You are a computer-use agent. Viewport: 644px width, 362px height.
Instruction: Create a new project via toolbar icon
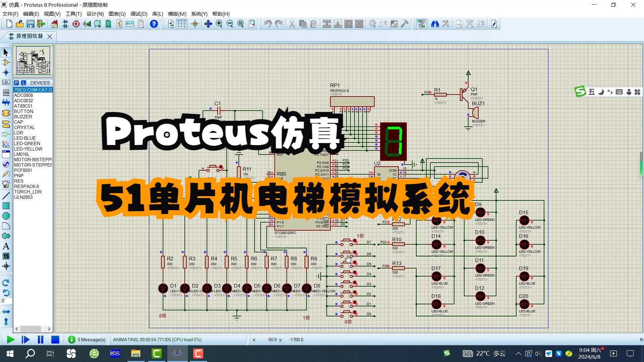pos(9,24)
